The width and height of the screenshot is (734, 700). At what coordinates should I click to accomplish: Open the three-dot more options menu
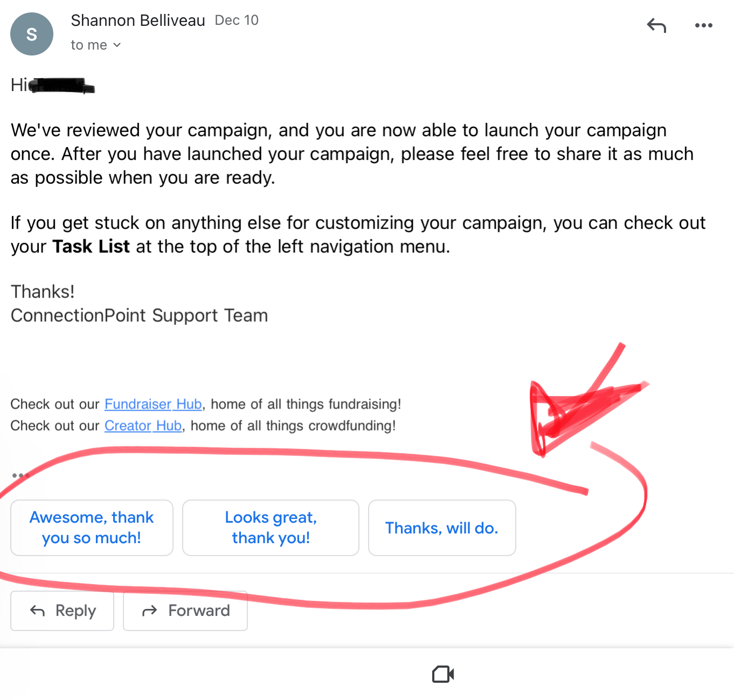pos(703,25)
